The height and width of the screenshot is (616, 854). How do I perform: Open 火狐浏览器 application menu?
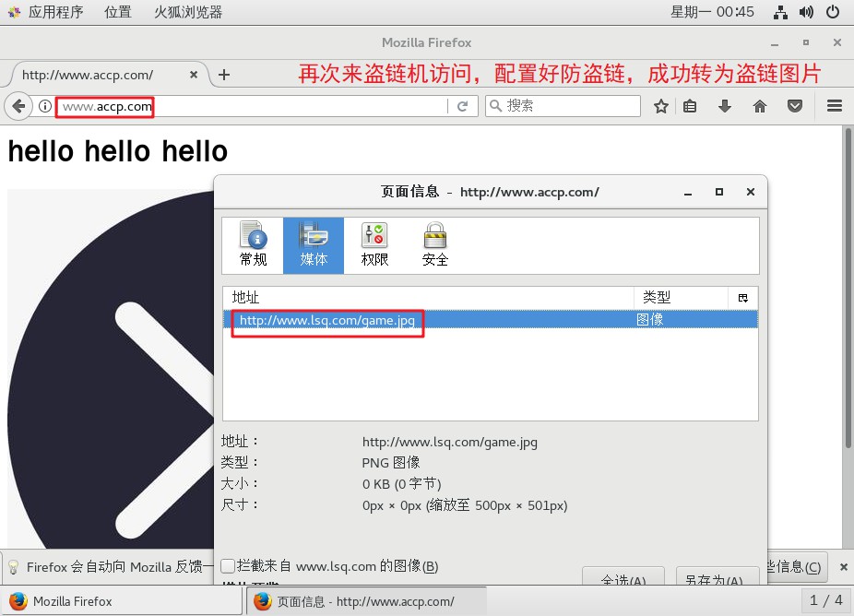[188, 12]
